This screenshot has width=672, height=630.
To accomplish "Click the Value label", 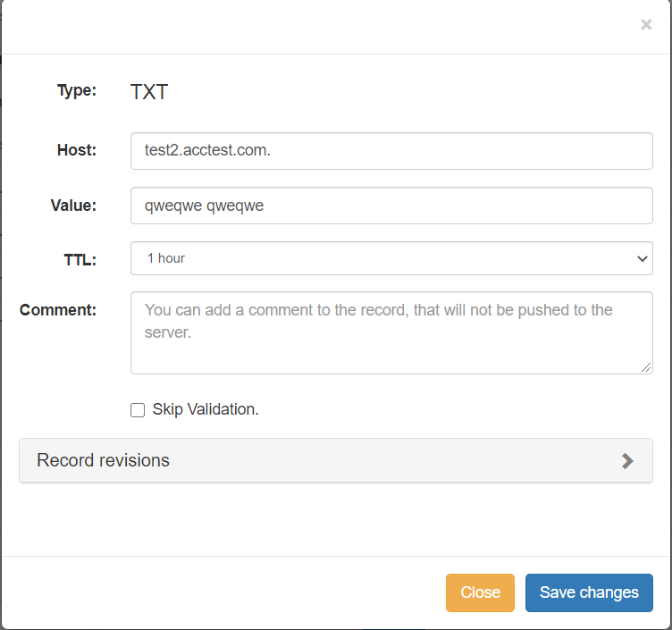I will point(73,205).
